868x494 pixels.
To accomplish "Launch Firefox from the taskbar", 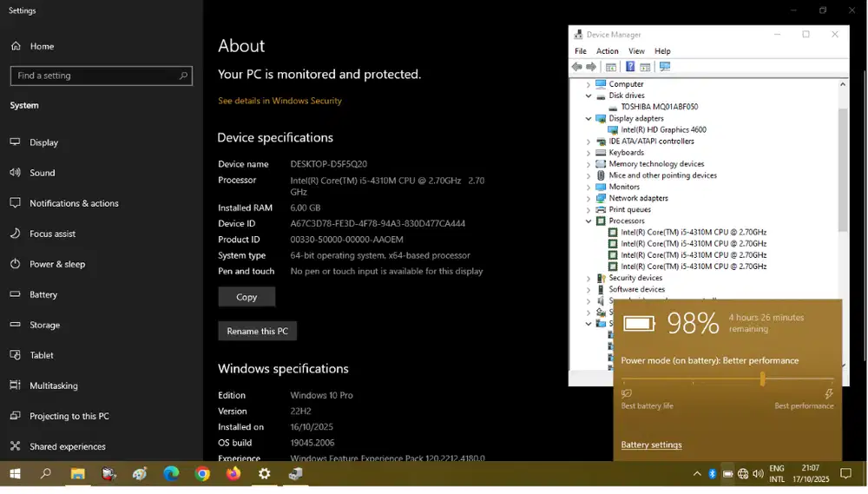I will [233, 474].
